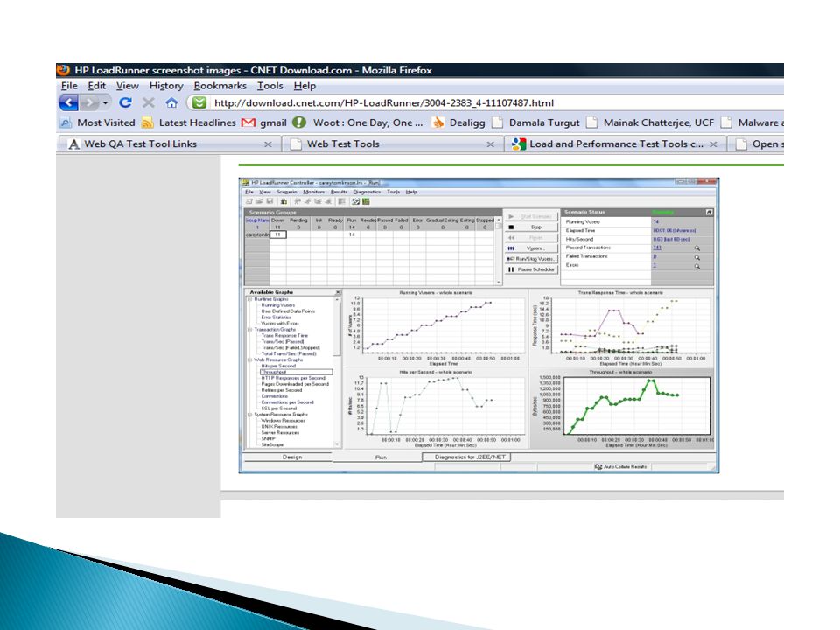Click the Auto Collate Results status icon
Screen dimensions: 840x630
click(x=598, y=467)
